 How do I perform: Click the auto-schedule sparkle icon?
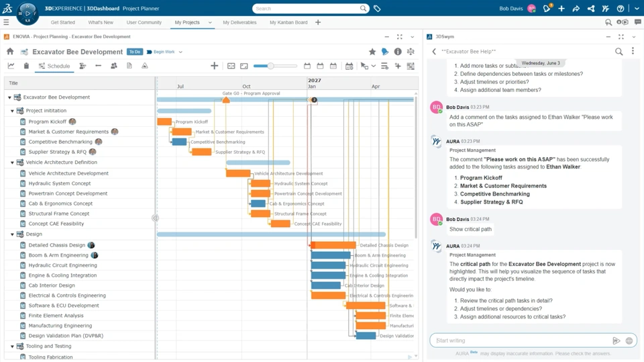point(398,66)
